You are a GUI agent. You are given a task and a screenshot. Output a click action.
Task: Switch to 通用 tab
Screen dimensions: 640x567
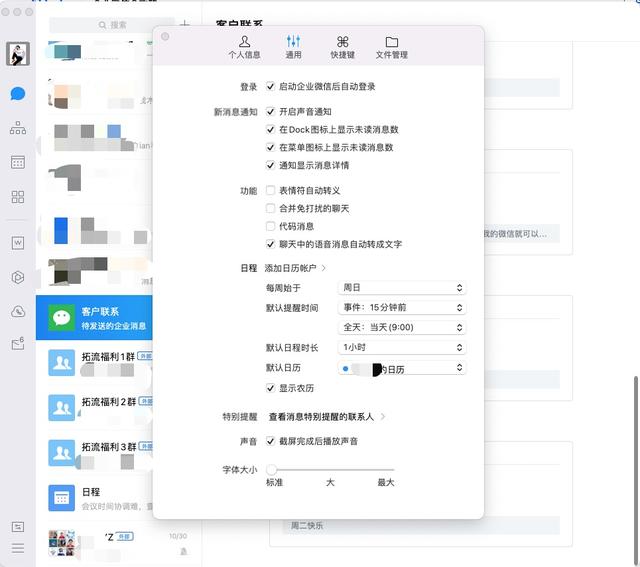[293, 47]
